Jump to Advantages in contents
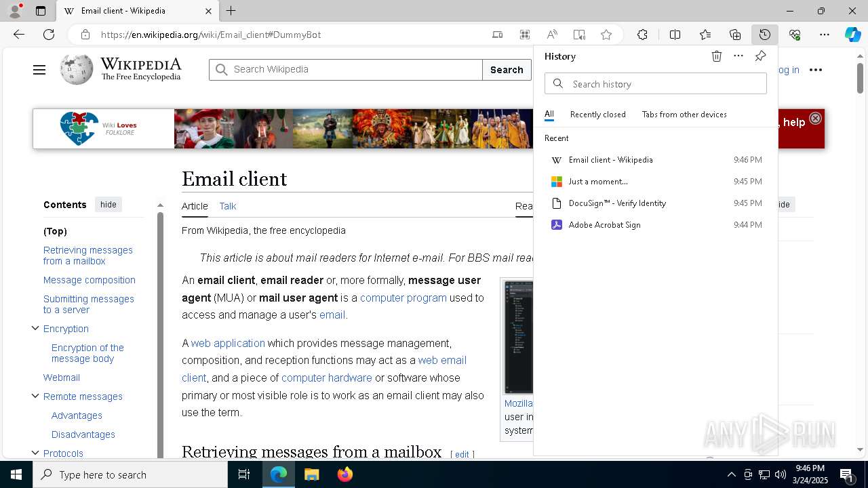Screen dimensions: 868x488 pos(77,415)
